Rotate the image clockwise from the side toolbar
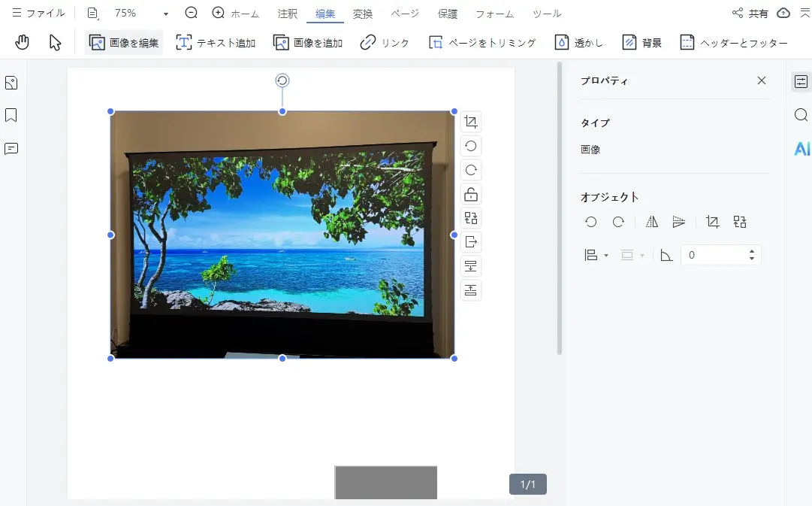 click(471, 169)
